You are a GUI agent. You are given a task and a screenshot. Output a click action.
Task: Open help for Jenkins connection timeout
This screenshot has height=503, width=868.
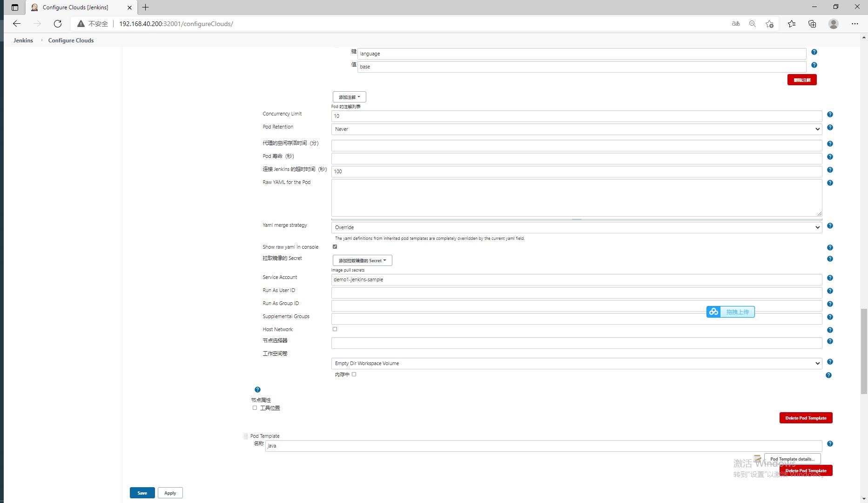[830, 170]
